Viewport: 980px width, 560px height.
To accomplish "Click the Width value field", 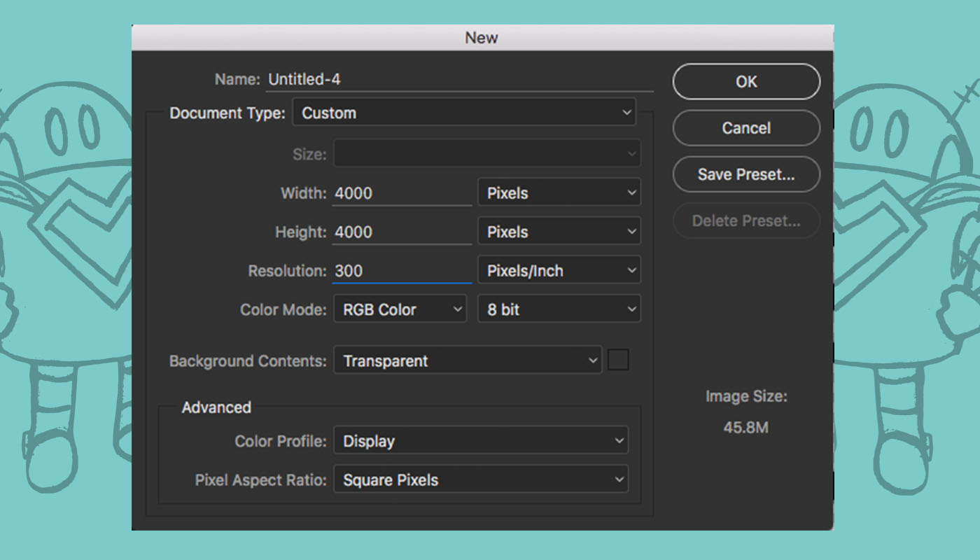I will coord(402,194).
